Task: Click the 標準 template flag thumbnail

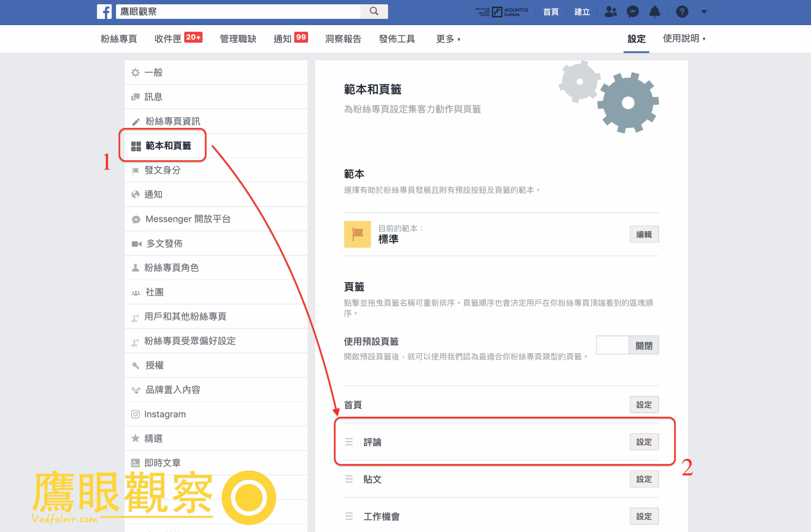Action: (357, 234)
